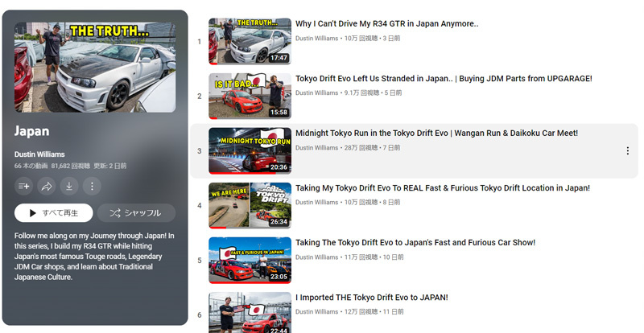Open options menu for Midnight Tokyo Run video
Image resolution: width=644 pixels, height=333 pixels.
coord(628,151)
